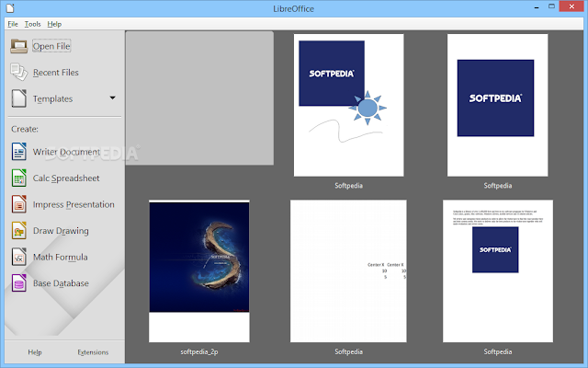Select the empty gray highlighted thumbnail
588x368 pixels.
(x=199, y=98)
